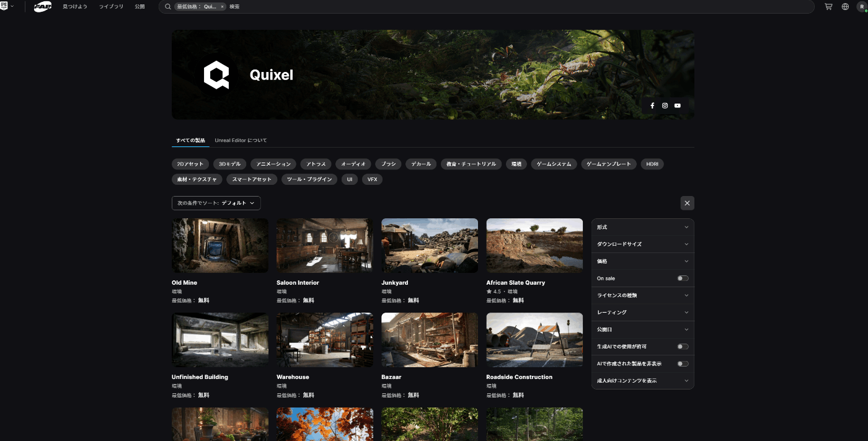Screen dimensions: 868x441
Task: Click the Roadside Construction title link
Action: pyautogui.click(x=519, y=377)
